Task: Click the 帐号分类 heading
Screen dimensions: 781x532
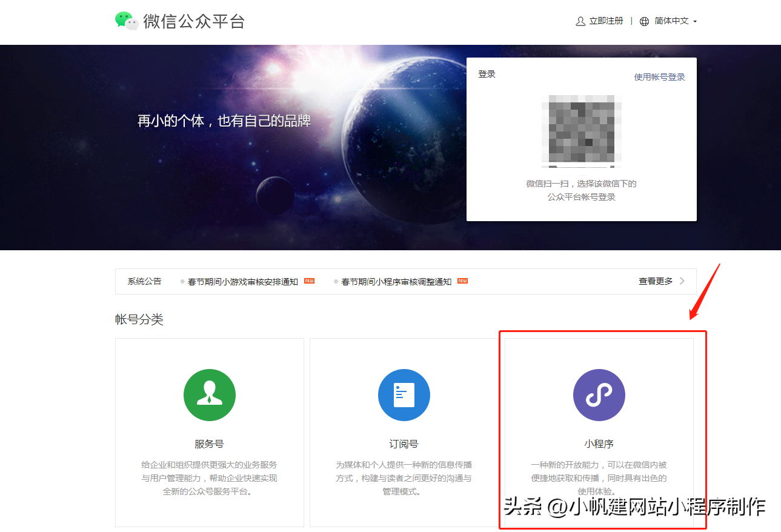Action: pyautogui.click(x=139, y=319)
